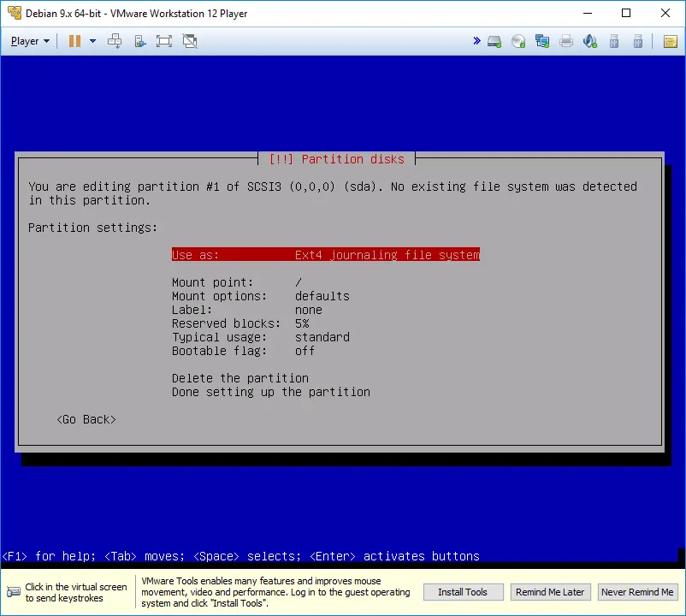Open the Player dropdown menu
The width and height of the screenshot is (686, 616).
coord(30,41)
